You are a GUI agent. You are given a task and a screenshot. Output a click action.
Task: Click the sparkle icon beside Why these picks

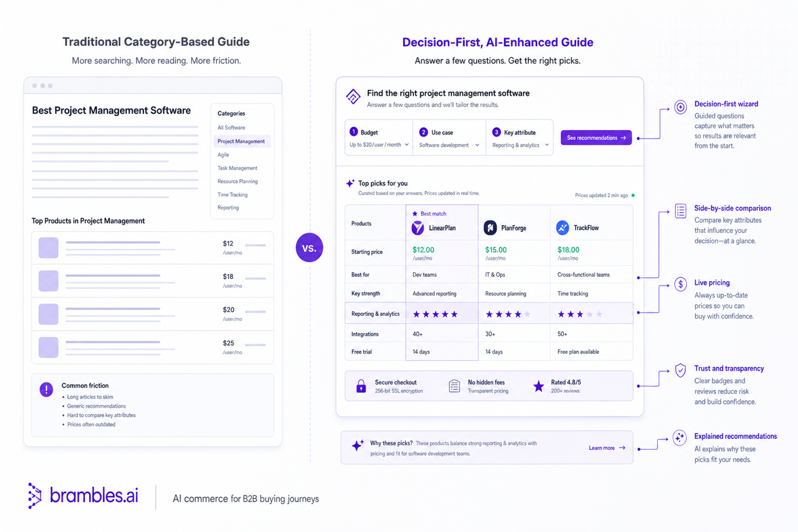358,445
